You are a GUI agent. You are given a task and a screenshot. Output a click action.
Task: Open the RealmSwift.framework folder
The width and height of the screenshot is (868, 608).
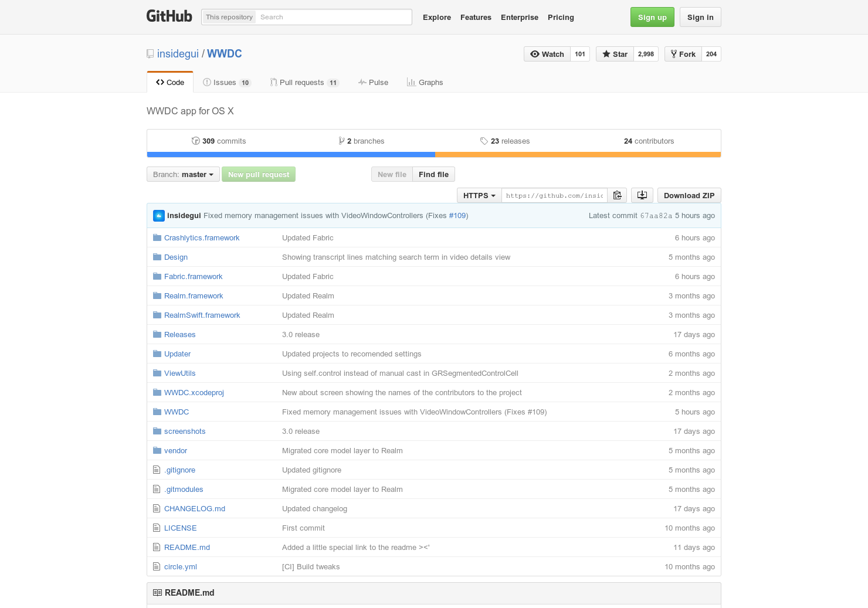tap(202, 315)
